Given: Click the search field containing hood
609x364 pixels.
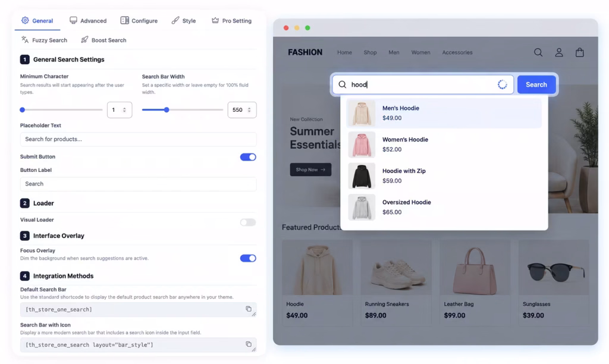Looking at the screenshot, I should tap(423, 84).
